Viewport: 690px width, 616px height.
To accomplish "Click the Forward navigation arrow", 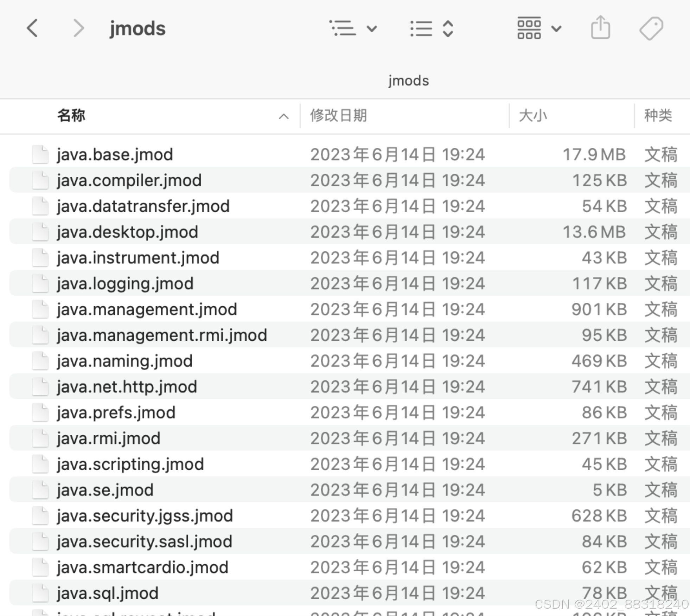I will 78,28.
